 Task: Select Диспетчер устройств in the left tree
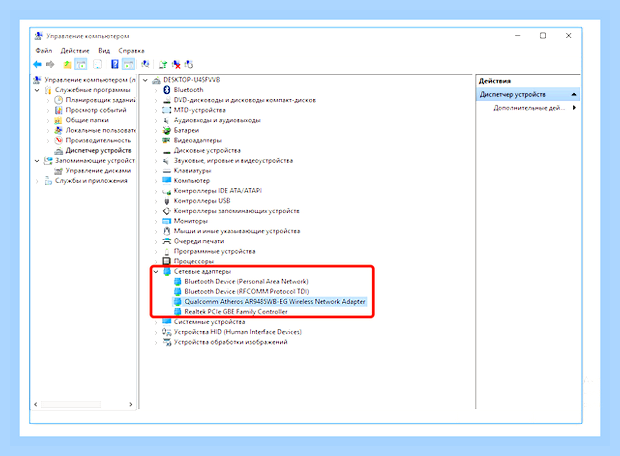coord(98,150)
